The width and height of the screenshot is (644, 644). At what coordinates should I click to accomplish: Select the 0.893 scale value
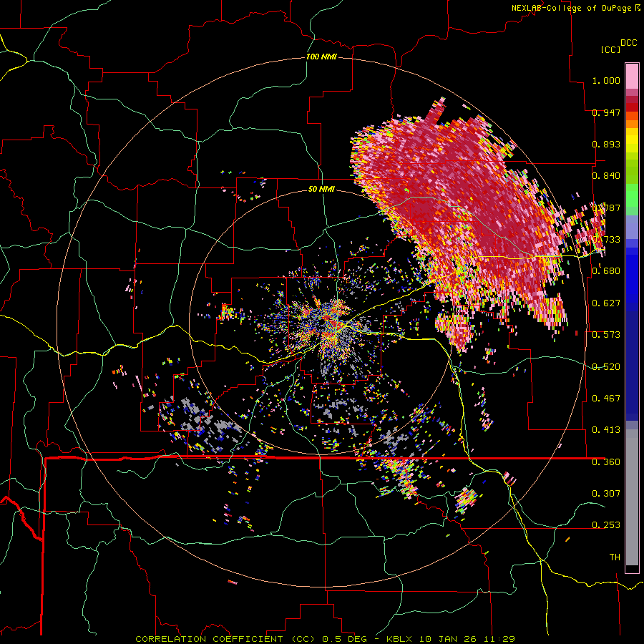click(x=606, y=144)
